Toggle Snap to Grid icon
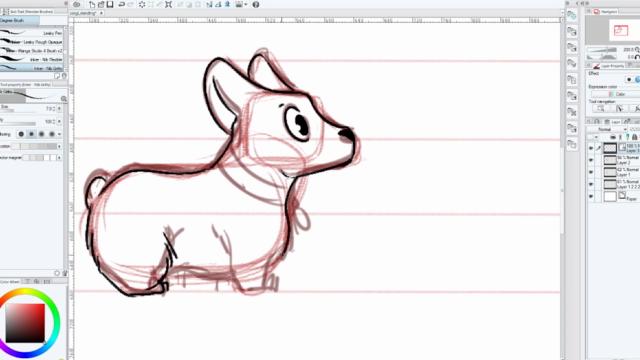 coord(227,4)
